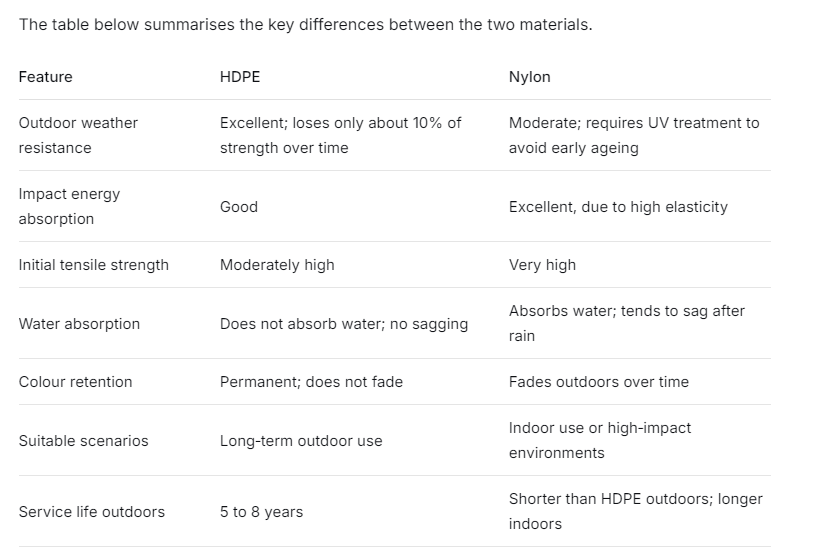Select the 'Good' HDPE impact cell
The height and width of the screenshot is (551, 815).
click(x=239, y=207)
